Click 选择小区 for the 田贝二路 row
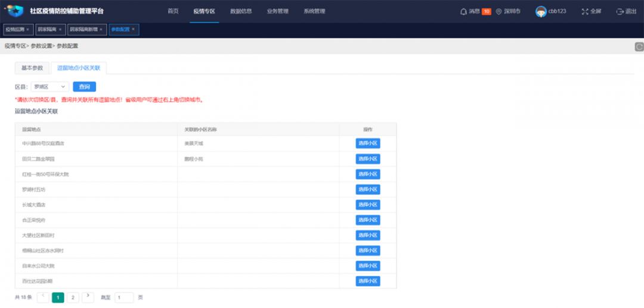644x308 pixels. pyautogui.click(x=367, y=159)
